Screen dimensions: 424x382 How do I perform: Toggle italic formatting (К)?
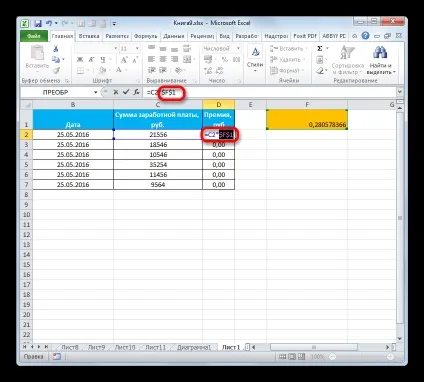click(x=91, y=60)
